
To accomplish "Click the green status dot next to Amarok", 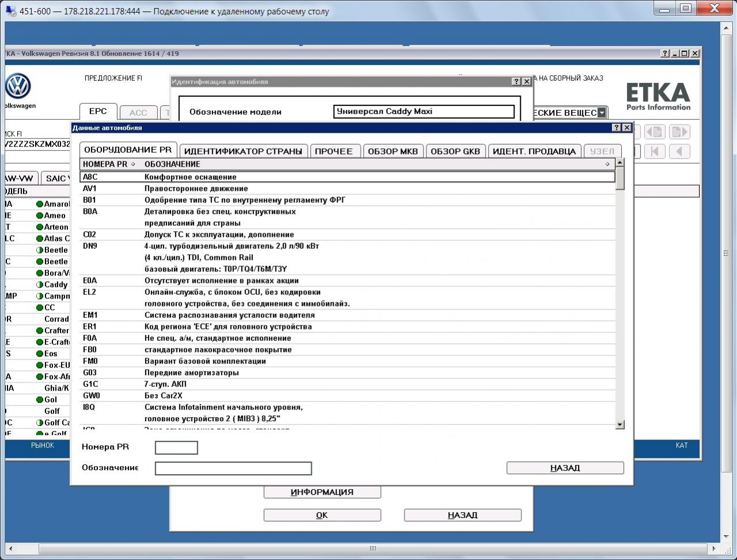I will coord(40,204).
